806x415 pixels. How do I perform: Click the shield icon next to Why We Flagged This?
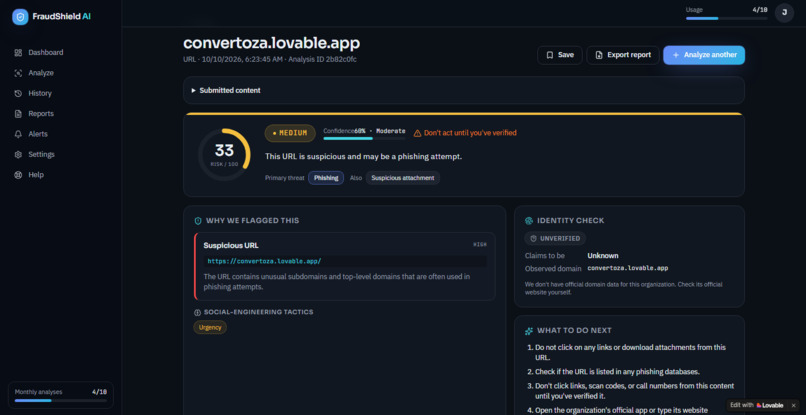(198, 221)
